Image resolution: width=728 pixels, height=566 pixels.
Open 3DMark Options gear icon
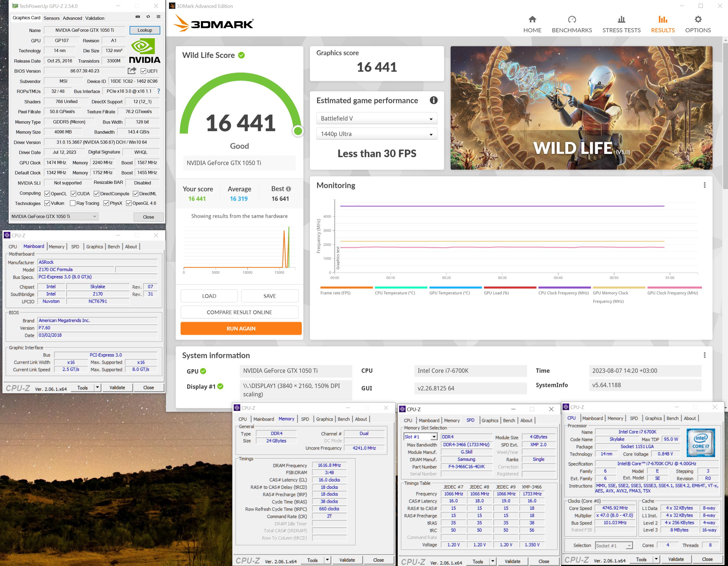tap(698, 19)
